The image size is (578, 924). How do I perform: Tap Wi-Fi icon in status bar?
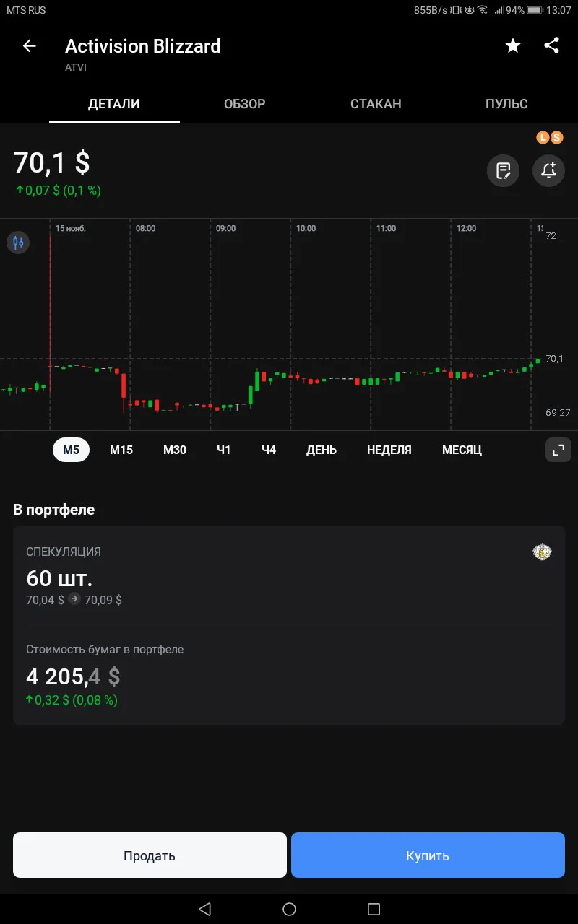482,10
